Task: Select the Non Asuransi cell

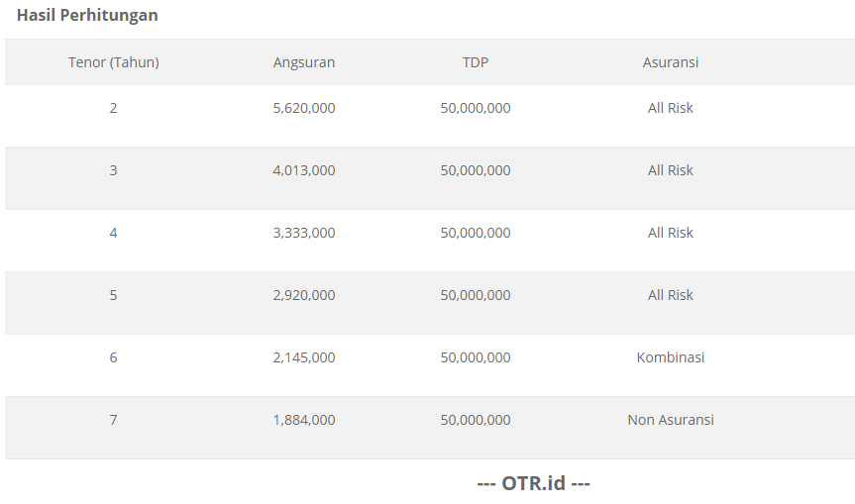Action: pyautogui.click(x=671, y=420)
